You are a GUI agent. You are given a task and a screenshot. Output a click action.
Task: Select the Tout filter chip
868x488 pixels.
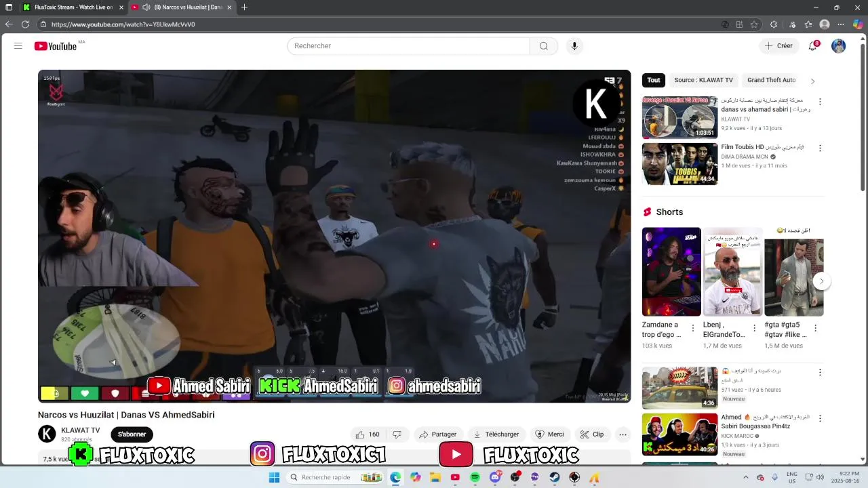pos(654,80)
